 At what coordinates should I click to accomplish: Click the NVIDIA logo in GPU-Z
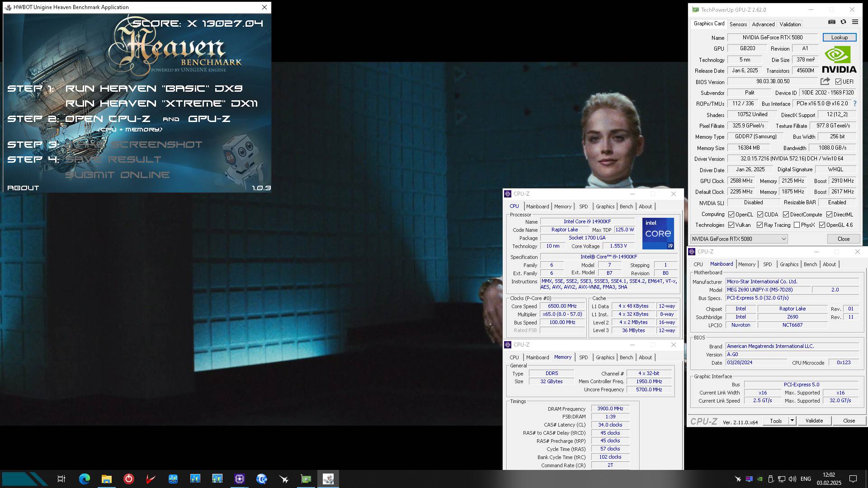[839, 60]
